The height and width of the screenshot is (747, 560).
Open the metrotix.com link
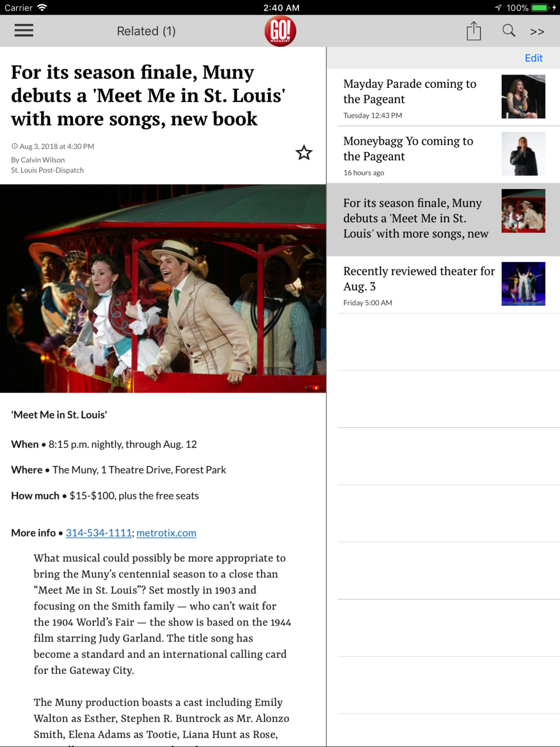pyautogui.click(x=166, y=533)
